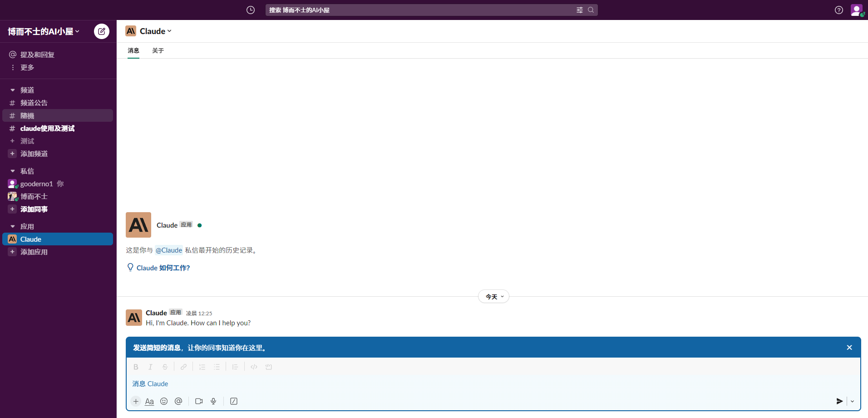Image resolution: width=868 pixels, height=418 pixels.
Task: Record an audio clip with microphone icon
Action: [x=213, y=401]
